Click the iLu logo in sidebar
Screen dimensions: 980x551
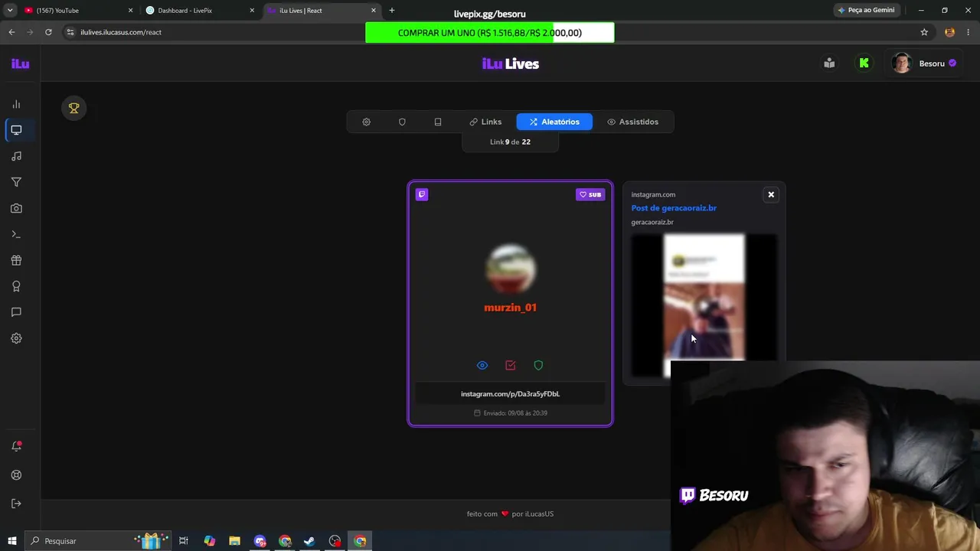pyautogui.click(x=21, y=64)
